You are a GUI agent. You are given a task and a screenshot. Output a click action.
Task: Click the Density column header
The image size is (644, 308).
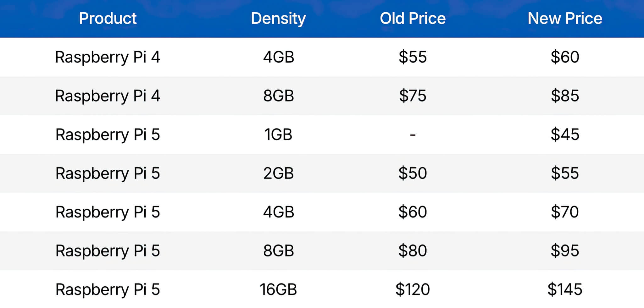(x=278, y=18)
